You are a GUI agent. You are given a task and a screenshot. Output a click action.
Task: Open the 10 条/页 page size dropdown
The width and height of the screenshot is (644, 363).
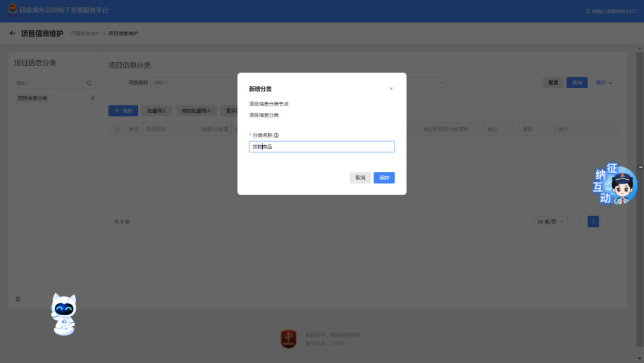click(551, 222)
